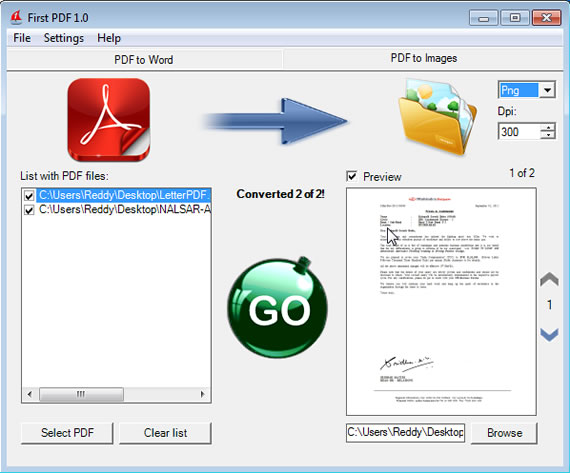Switch to PDF to Images tab
Screen dimensions: 570x473
[424, 58]
